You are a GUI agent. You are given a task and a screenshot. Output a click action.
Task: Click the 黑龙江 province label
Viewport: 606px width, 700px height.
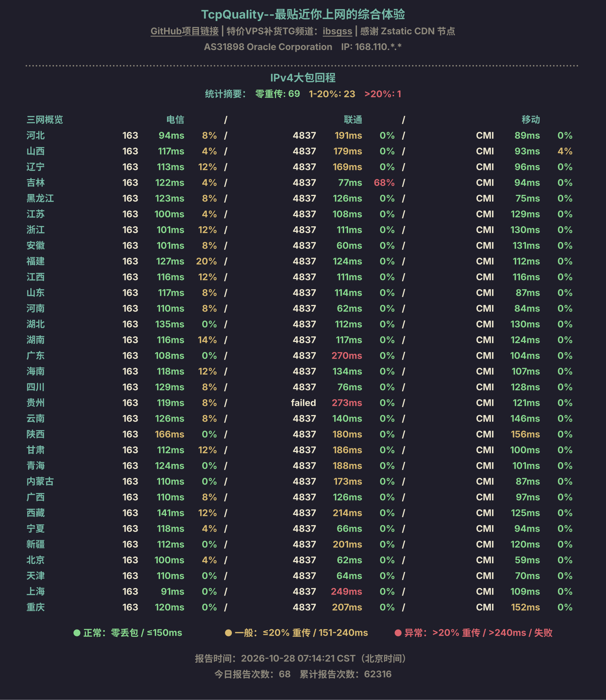pyautogui.click(x=40, y=199)
